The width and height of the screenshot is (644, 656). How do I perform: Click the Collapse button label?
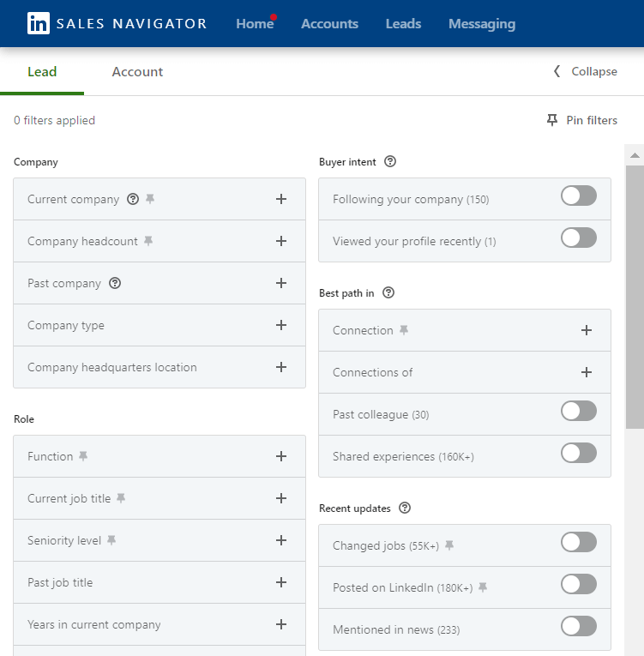pos(594,71)
